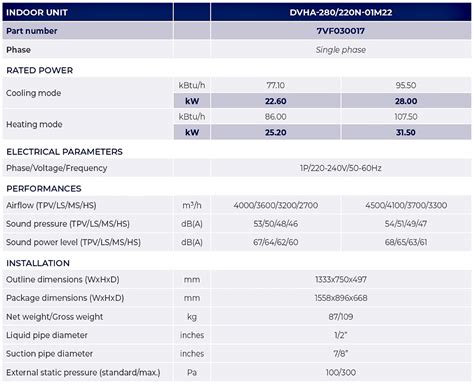The image size is (474, 384).
Task: Select heating value 107.50 kBtu/h
Action: pos(406,117)
